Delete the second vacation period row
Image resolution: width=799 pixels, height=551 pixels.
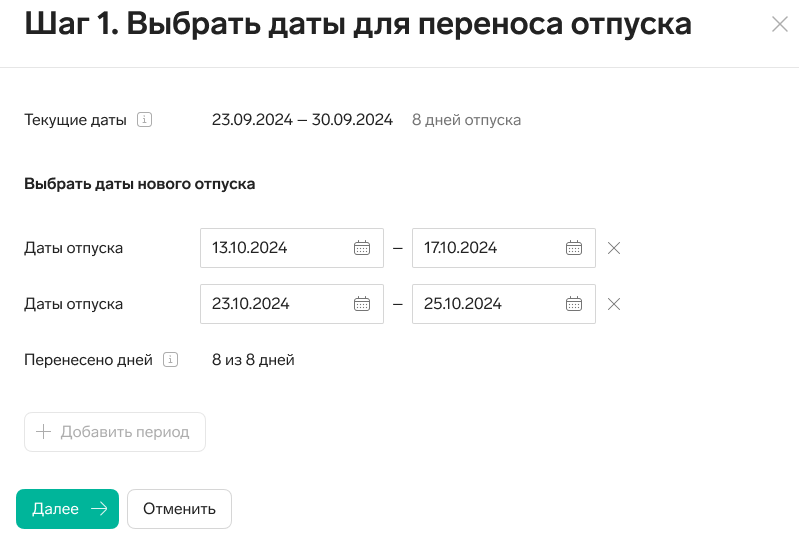[x=614, y=304]
